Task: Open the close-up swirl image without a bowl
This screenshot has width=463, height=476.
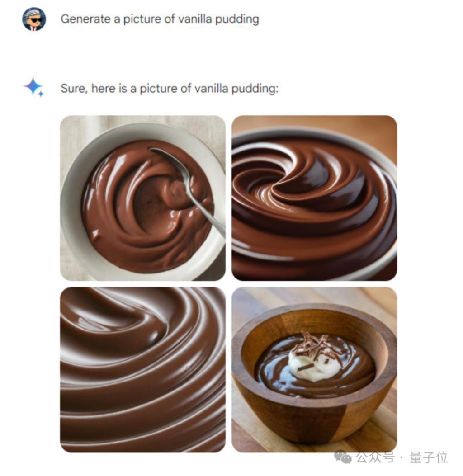Action: click(x=143, y=370)
